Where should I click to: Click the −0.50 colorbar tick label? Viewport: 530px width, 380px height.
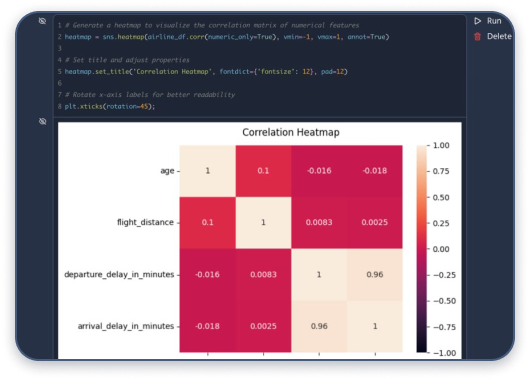click(444, 301)
